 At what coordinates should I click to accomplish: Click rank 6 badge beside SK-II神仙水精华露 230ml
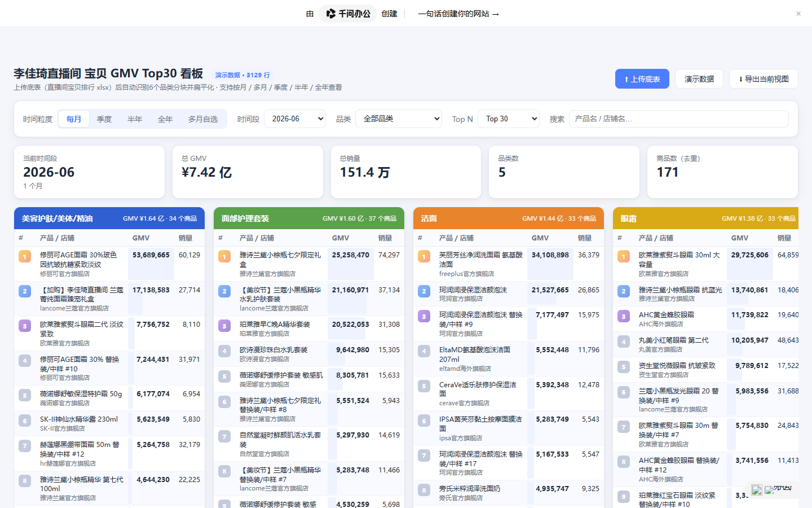click(25, 421)
